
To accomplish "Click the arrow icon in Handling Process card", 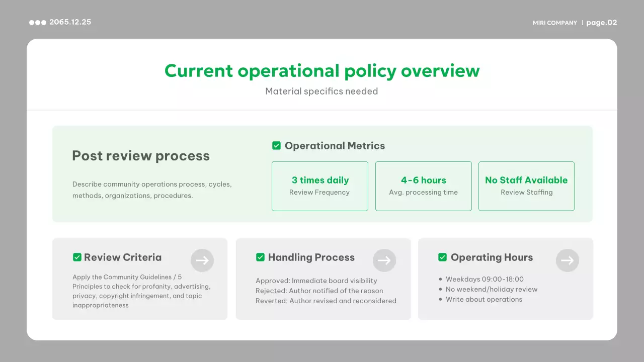I will pyautogui.click(x=384, y=260).
